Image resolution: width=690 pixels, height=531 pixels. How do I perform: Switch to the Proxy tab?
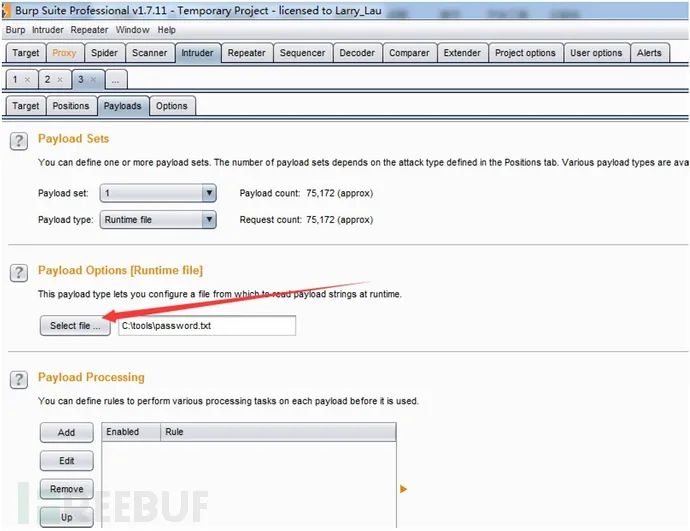(x=64, y=53)
